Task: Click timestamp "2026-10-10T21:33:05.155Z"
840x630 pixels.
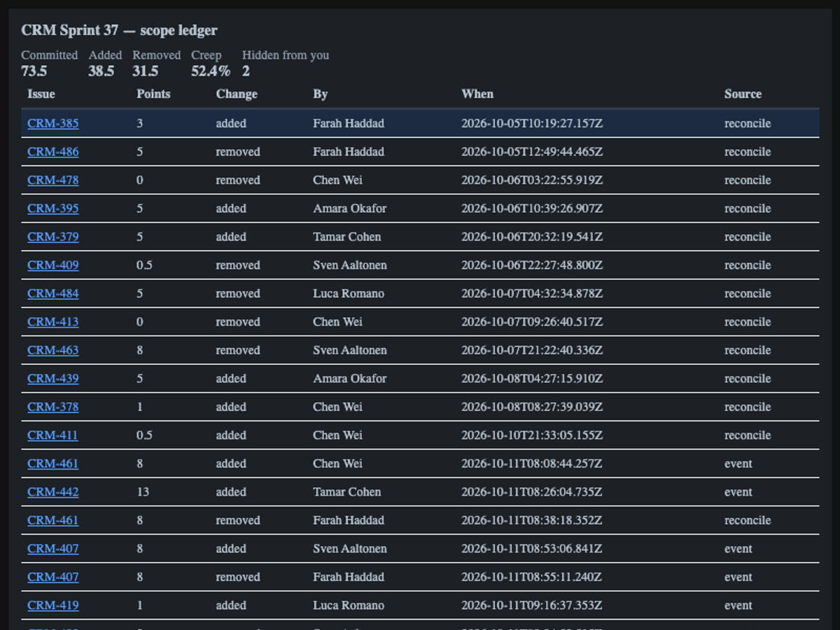Action: click(532, 435)
